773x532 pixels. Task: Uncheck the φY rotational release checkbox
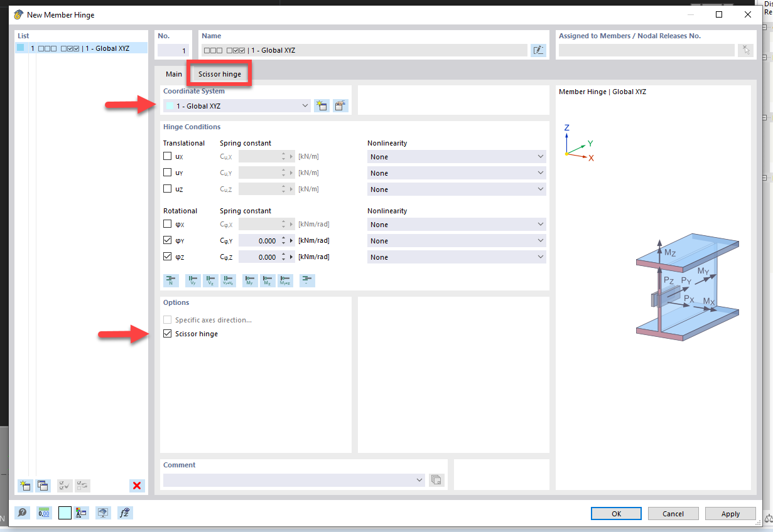pos(167,240)
